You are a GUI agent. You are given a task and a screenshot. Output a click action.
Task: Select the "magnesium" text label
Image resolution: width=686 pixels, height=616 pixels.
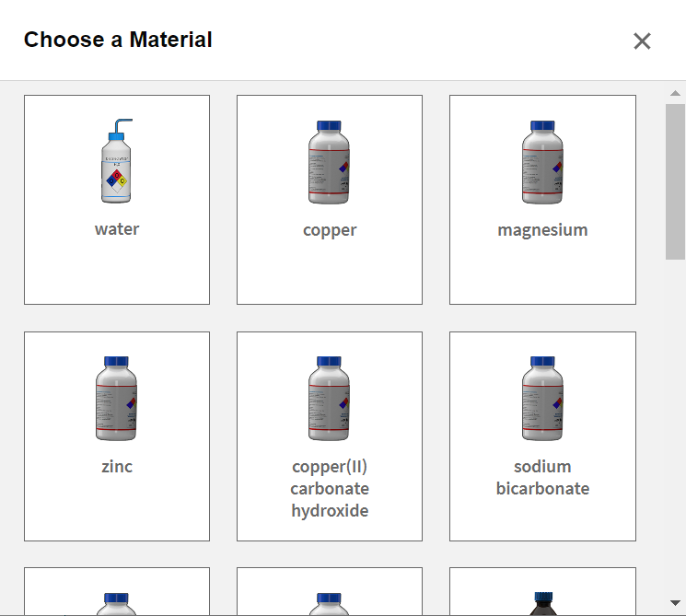tap(542, 229)
